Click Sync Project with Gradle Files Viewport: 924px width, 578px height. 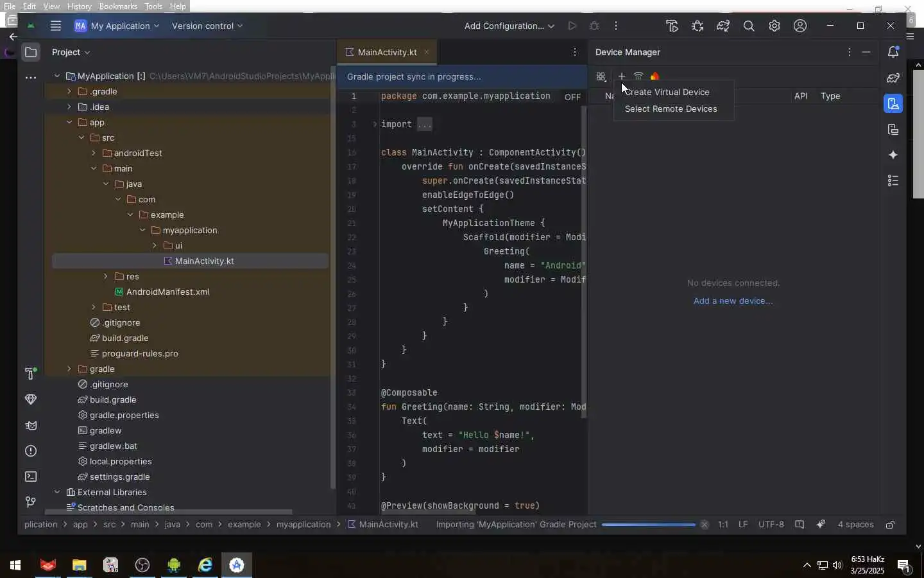[723, 26]
